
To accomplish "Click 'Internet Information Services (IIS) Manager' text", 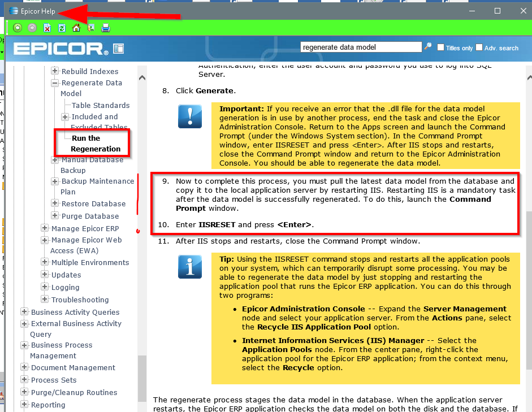I will (333, 340).
